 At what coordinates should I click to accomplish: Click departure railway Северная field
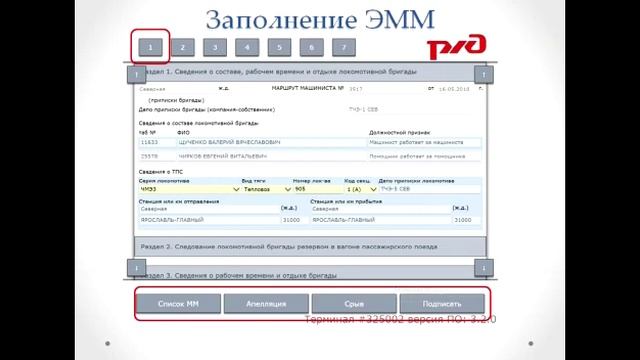[x=209, y=209]
